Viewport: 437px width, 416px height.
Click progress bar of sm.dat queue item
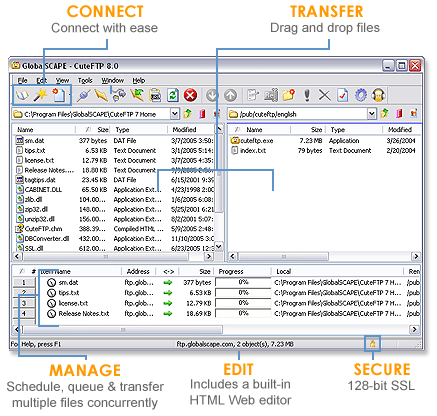coord(243,282)
